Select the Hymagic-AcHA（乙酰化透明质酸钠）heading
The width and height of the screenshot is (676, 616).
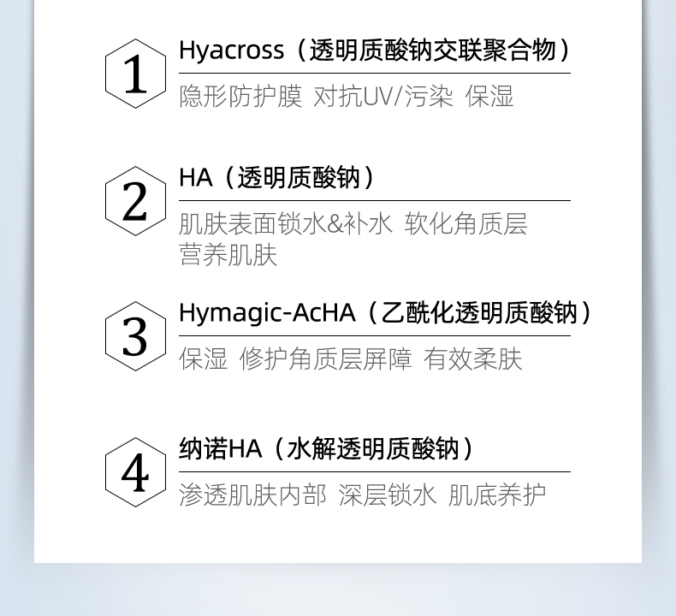385,313
